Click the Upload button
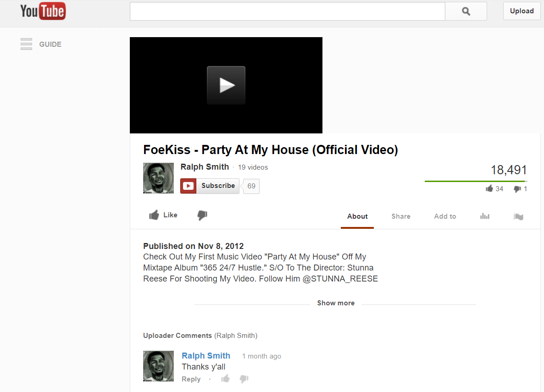This screenshot has width=544, height=392. pos(522,11)
